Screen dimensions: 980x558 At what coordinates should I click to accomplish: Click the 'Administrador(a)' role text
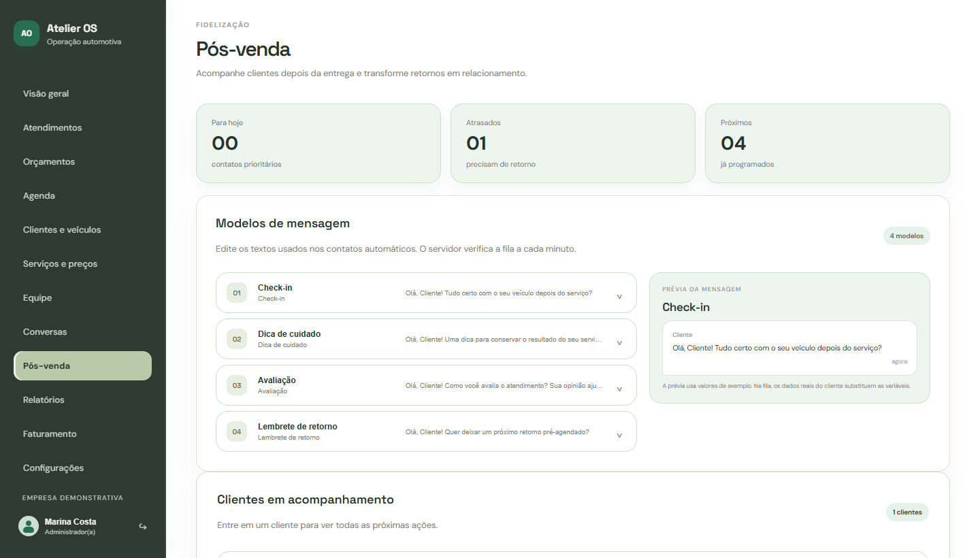click(x=70, y=532)
